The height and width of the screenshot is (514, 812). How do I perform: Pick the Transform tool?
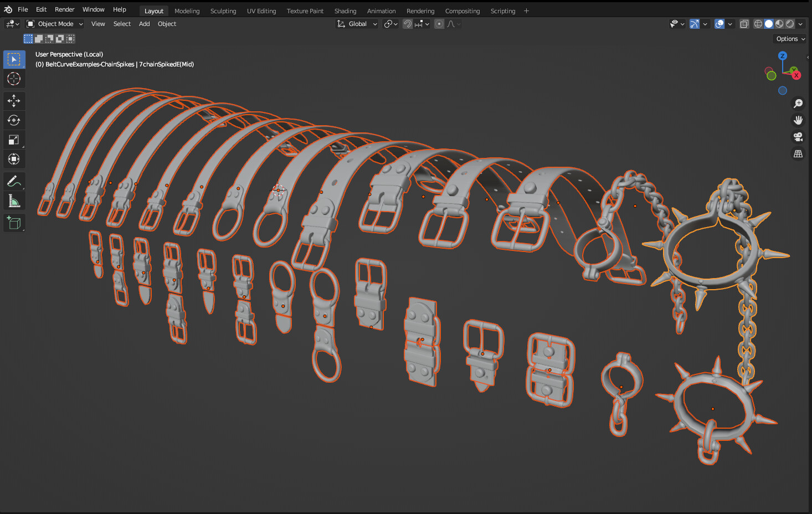tap(14, 159)
